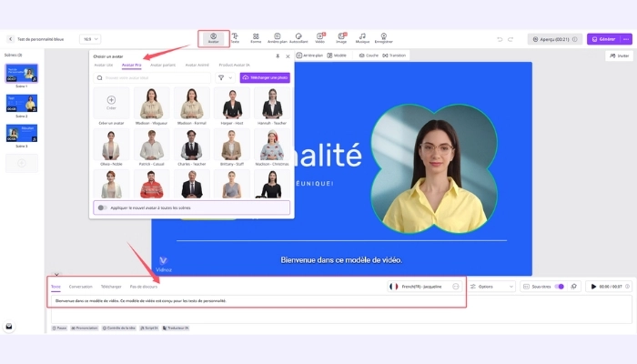Image resolution: width=637 pixels, height=364 pixels.
Task: Open the Traducteur IA tool
Action: click(176, 328)
